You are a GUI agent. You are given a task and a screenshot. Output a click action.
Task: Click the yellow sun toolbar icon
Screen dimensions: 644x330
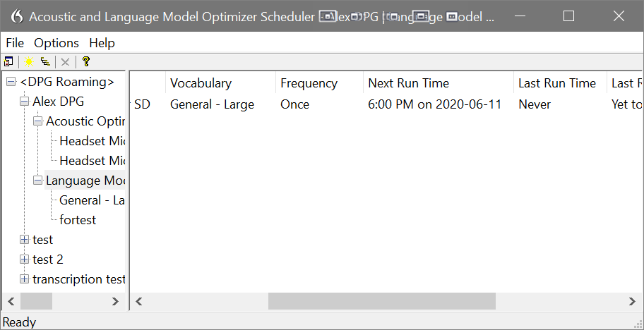coord(29,62)
